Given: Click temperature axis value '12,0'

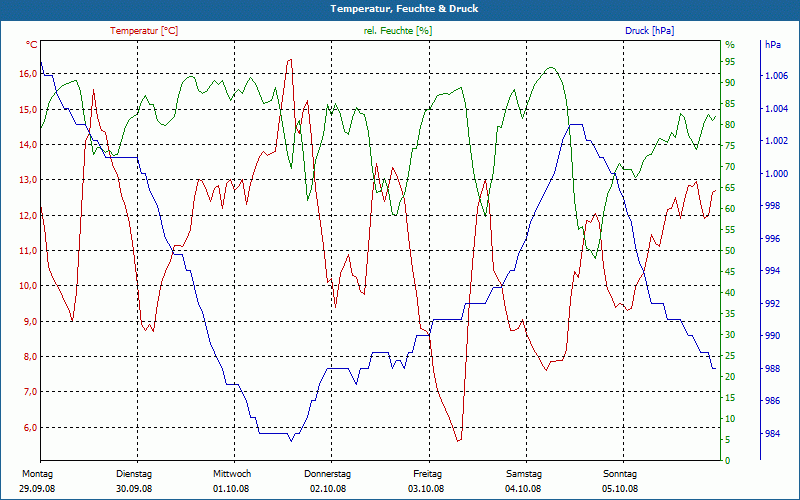Looking at the screenshot, I should pyautogui.click(x=28, y=215).
